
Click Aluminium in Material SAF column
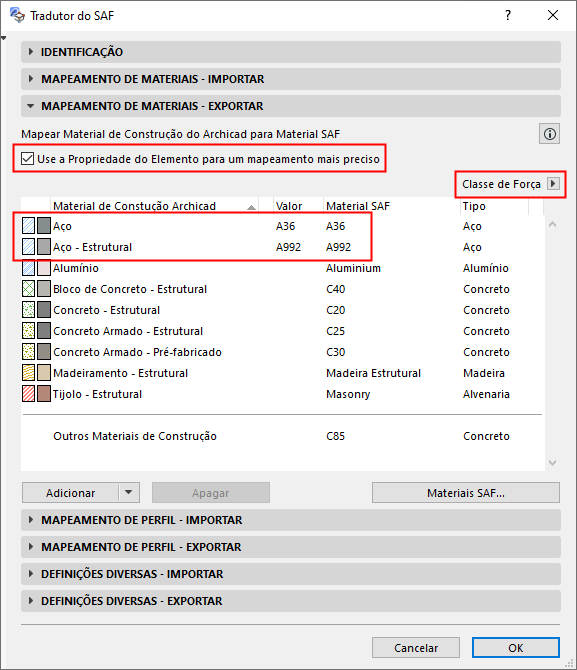click(353, 268)
